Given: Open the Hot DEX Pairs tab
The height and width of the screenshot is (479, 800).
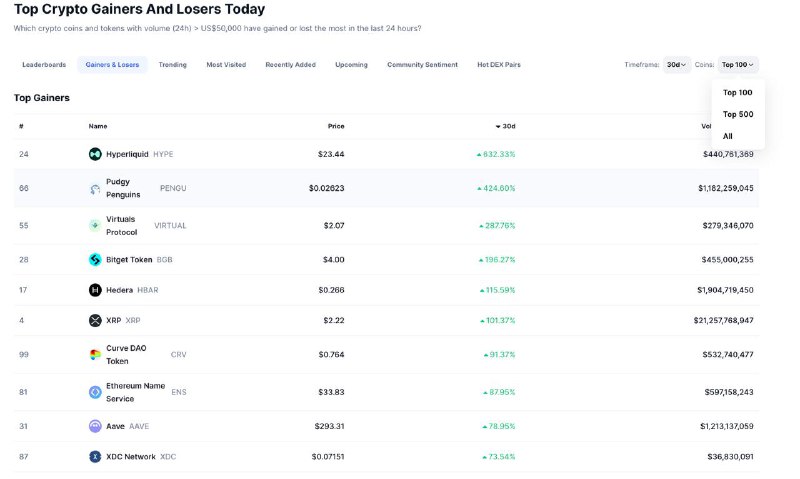Looking at the screenshot, I should (499, 65).
